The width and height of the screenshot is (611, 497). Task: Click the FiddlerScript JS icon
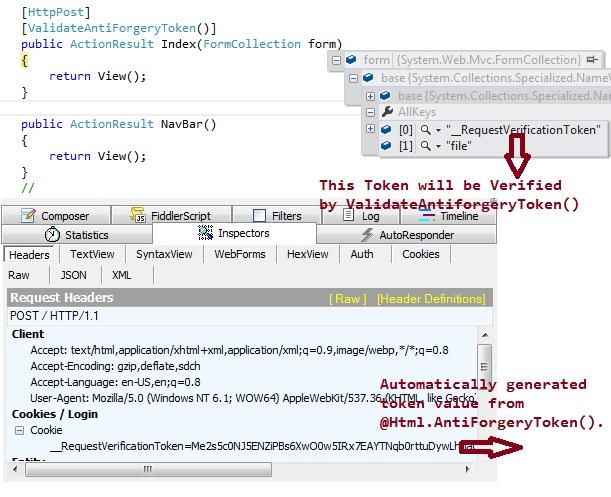point(140,216)
